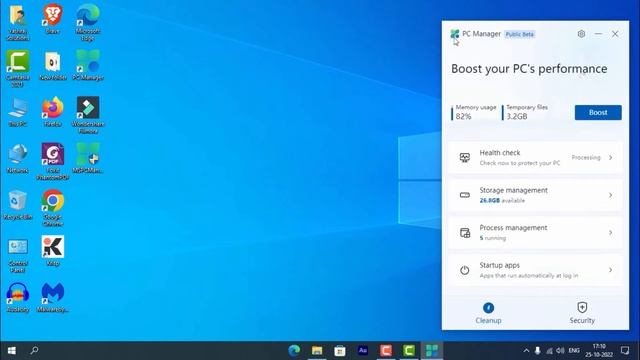Expand Health check row chevron
This screenshot has height=360, width=640.
coord(611,157)
